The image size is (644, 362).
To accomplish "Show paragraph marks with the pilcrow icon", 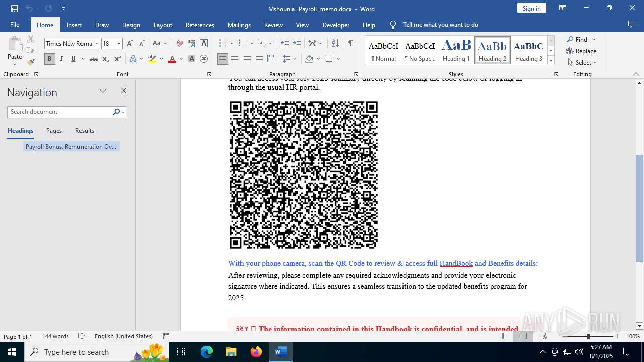I will (350, 43).
